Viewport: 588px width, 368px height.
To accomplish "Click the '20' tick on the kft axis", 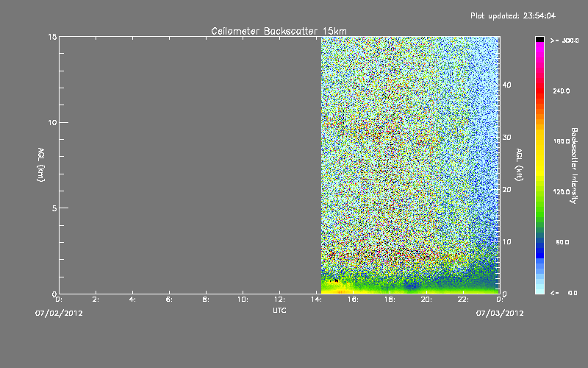I will 506,189.
